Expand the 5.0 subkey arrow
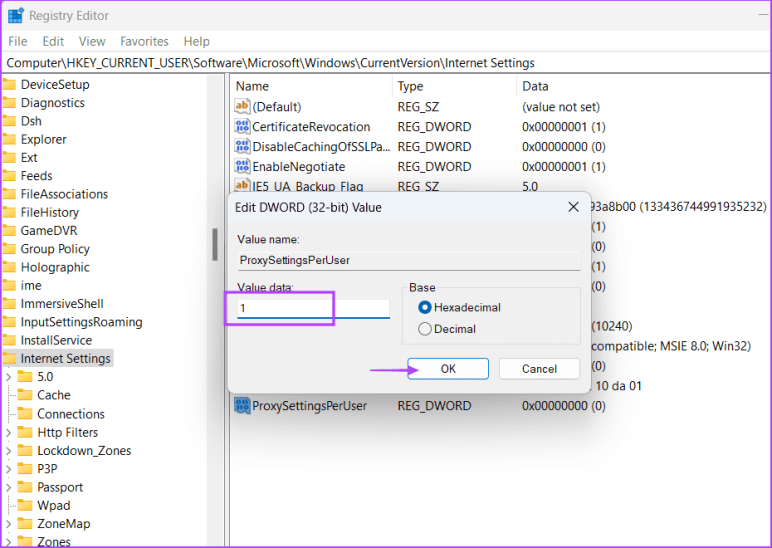The image size is (772, 548). (x=9, y=377)
